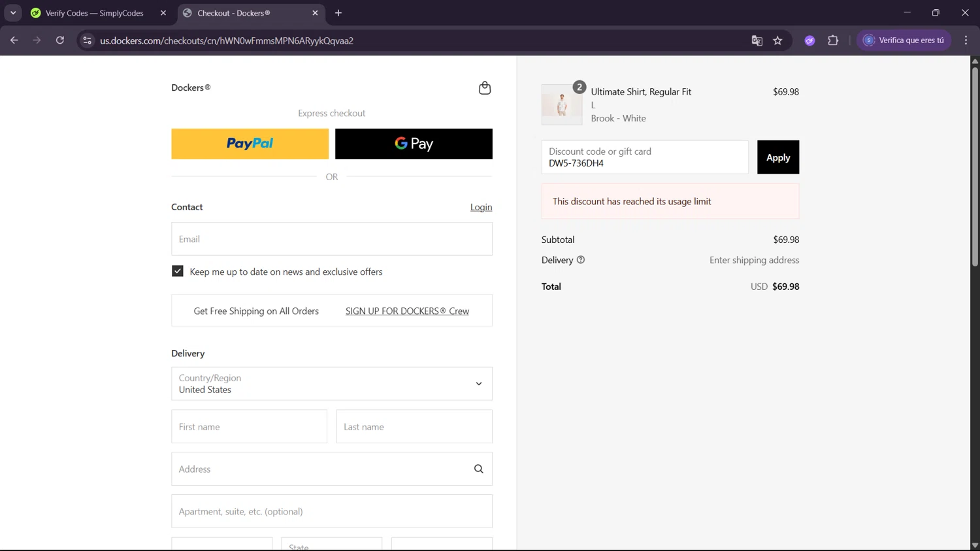Click the delivery help question mark icon
Screen dimensions: 980x551
click(581, 260)
